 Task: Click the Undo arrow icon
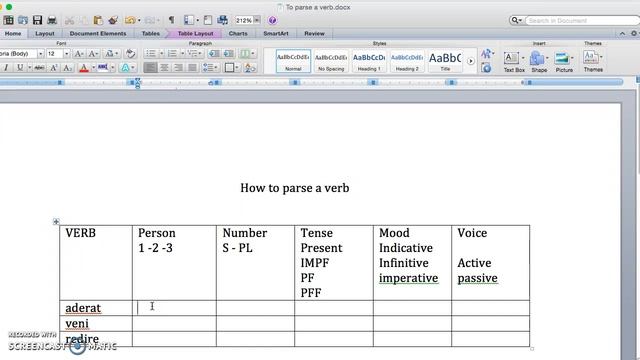point(130,20)
